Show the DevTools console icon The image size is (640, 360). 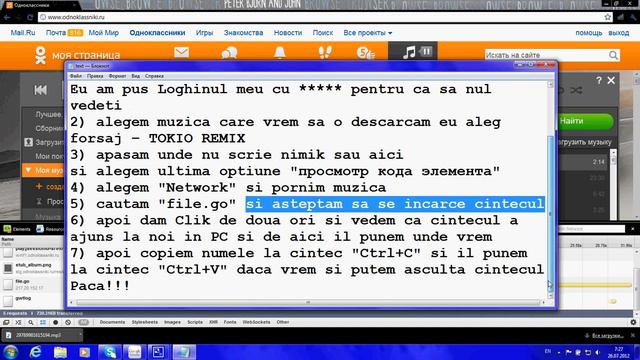coord(18,322)
